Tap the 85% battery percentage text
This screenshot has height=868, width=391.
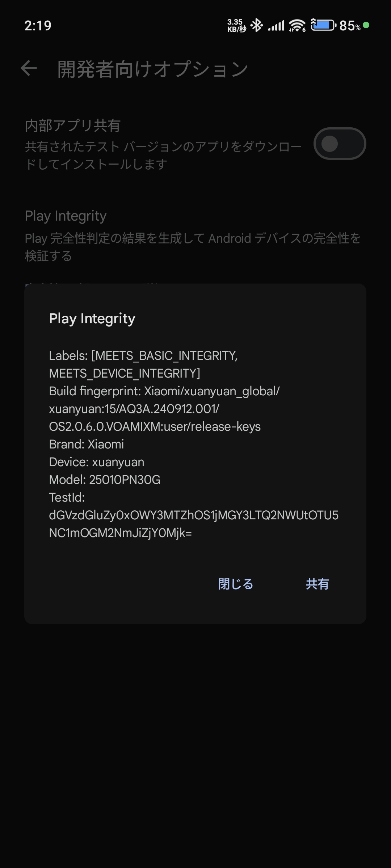click(x=350, y=26)
